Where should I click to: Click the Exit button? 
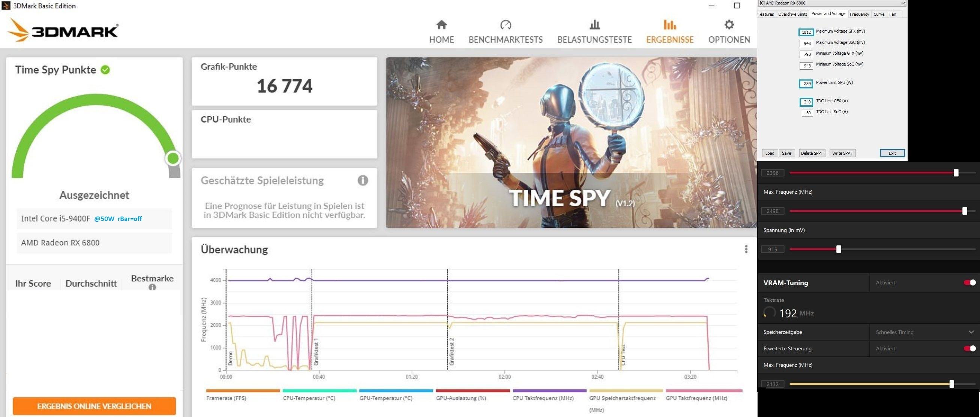[892, 153]
